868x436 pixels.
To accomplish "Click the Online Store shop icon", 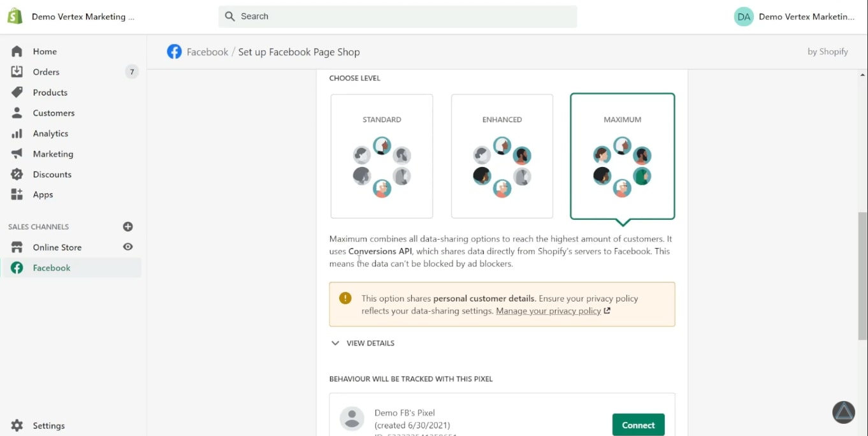I will click(x=17, y=247).
